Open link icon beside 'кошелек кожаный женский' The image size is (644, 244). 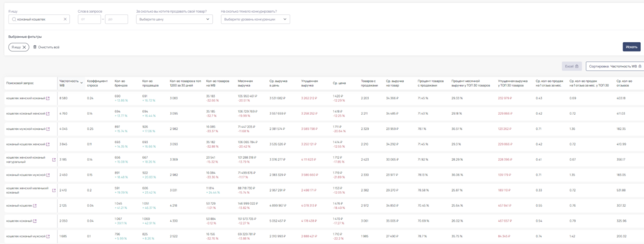pos(48,114)
